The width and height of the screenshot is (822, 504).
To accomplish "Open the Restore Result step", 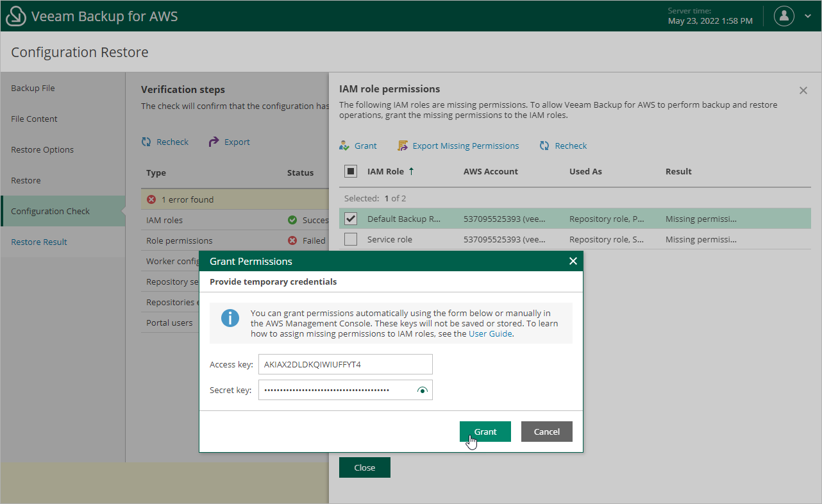I will coord(40,242).
